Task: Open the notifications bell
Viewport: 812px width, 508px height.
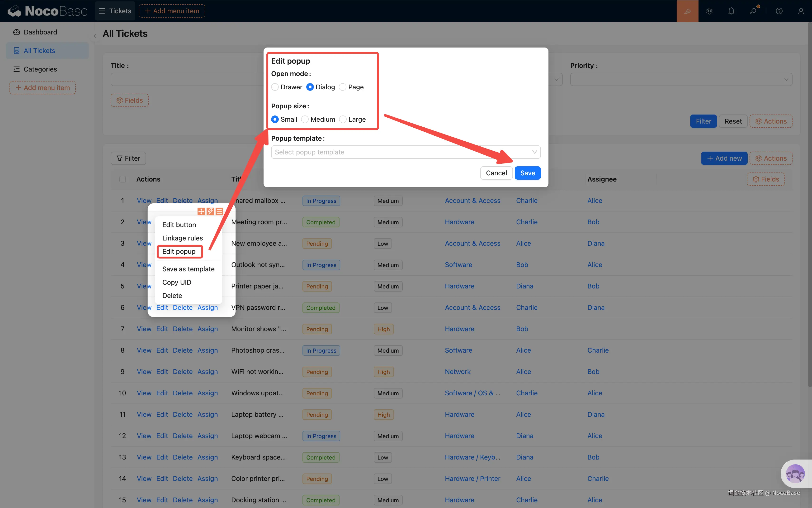Action: [x=731, y=11]
